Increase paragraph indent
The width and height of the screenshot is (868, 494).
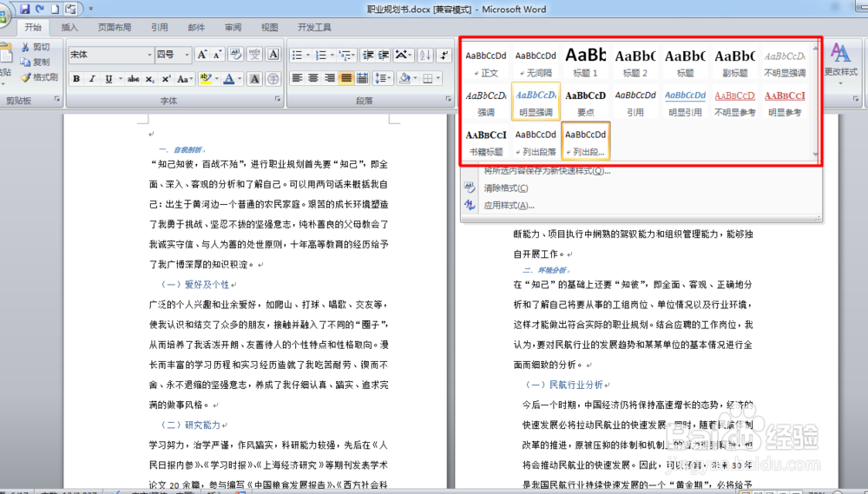(x=384, y=55)
